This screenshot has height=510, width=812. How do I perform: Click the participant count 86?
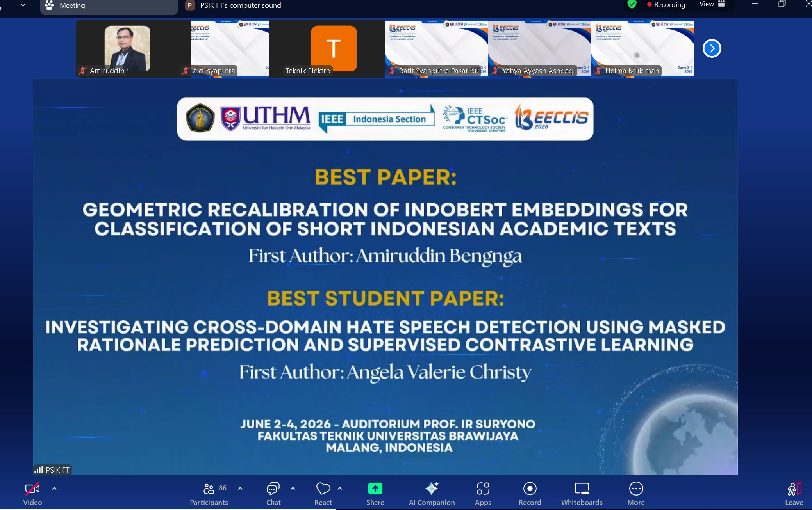click(223, 488)
